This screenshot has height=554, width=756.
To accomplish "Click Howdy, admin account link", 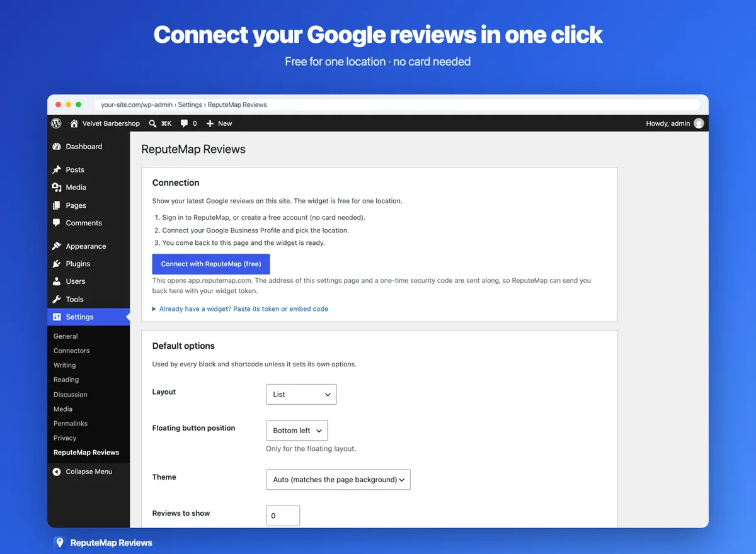I will point(668,123).
